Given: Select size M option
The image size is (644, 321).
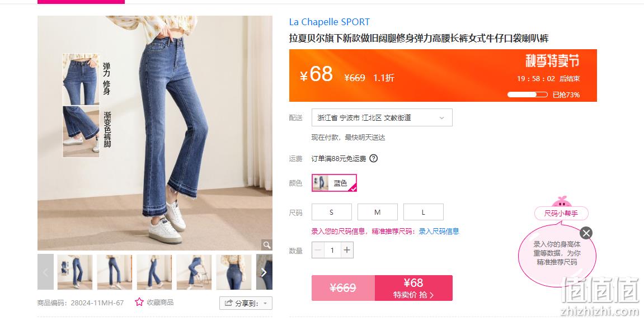Looking at the screenshot, I should click(x=378, y=212).
